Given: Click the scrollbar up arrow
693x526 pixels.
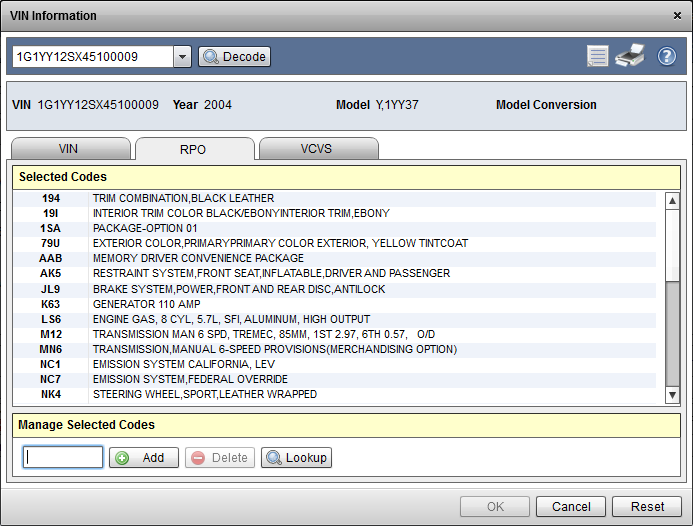Looking at the screenshot, I should pos(672,201).
